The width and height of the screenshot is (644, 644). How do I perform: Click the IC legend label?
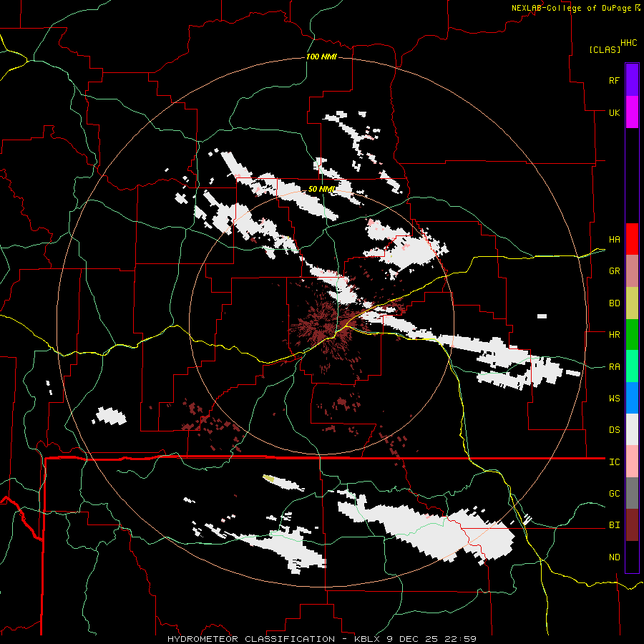(614, 462)
